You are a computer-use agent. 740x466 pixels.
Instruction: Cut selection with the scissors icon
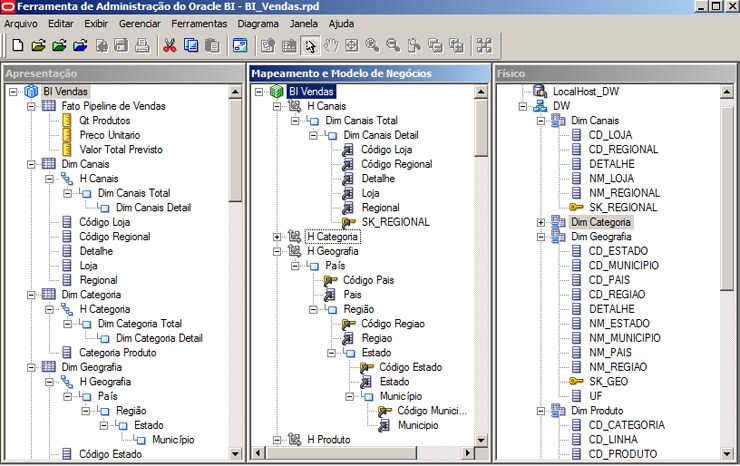(169, 46)
